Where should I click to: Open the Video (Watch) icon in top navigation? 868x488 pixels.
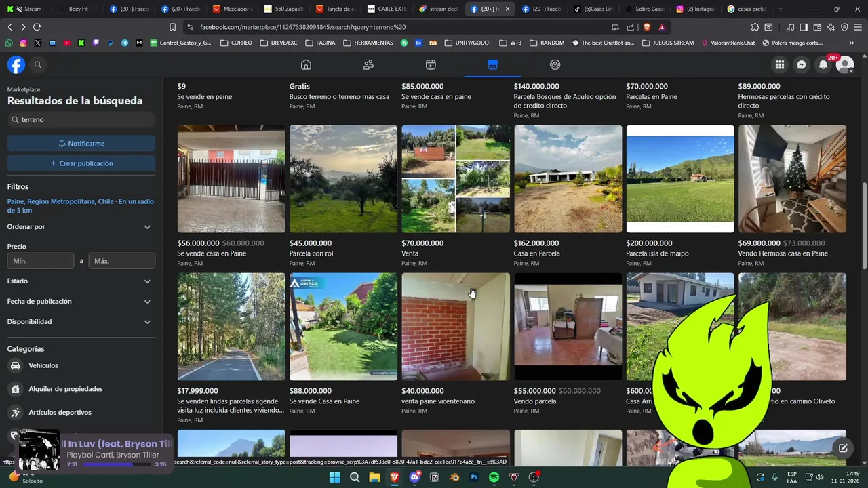pyautogui.click(x=431, y=64)
